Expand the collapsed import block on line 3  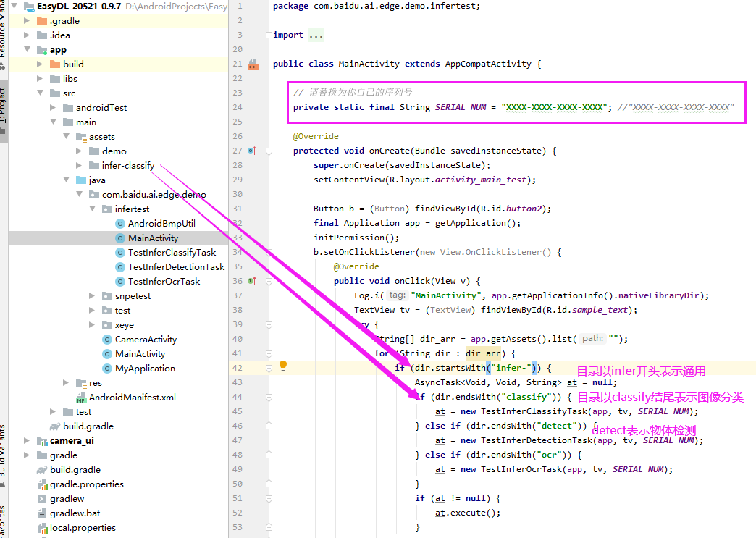(x=269, y=35)
